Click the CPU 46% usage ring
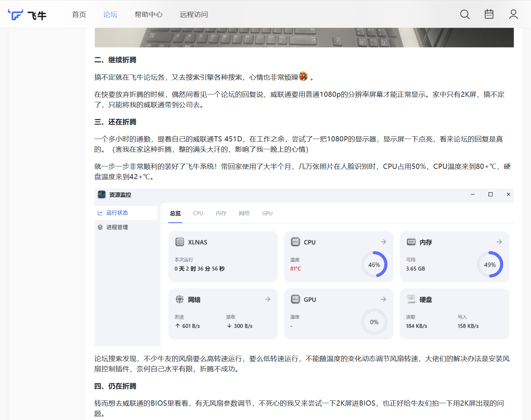The width and height of the screenshot is (531, 420). (374, 265)
